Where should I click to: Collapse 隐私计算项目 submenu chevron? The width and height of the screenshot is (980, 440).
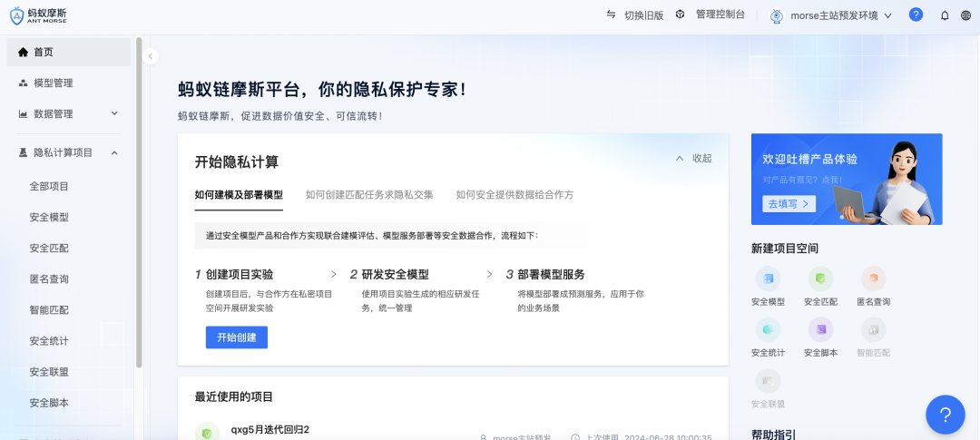click(114, 152)
